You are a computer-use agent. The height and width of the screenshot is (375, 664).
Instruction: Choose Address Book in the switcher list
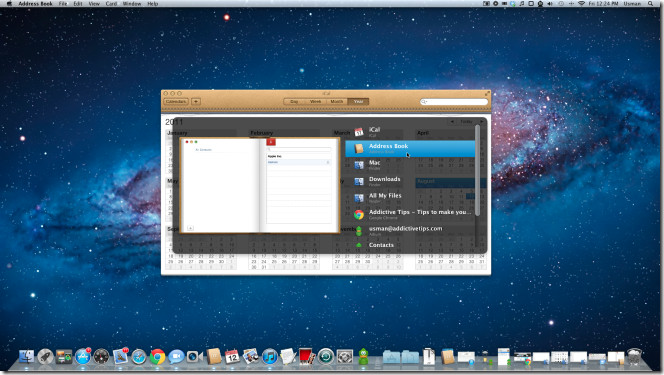point(410,149)
